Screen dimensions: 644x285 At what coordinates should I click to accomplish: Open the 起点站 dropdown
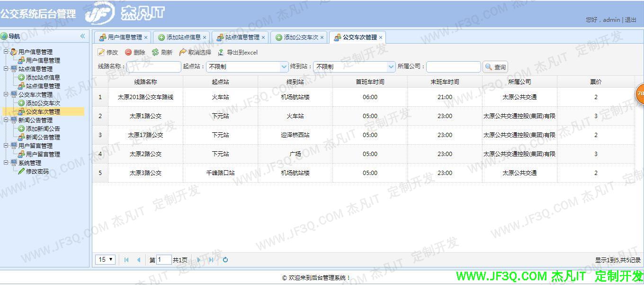(283, 66)
